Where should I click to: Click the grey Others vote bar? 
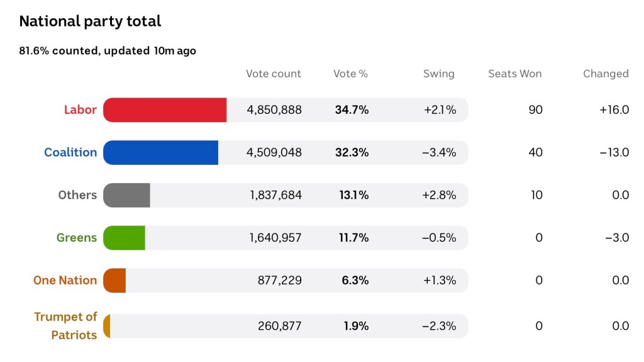126,195
